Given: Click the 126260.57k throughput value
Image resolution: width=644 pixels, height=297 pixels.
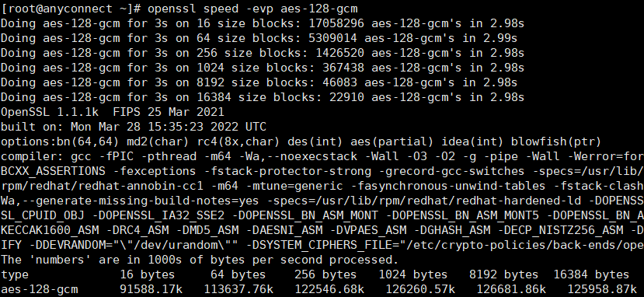Looking at the screenshot, I should [420, 289].
